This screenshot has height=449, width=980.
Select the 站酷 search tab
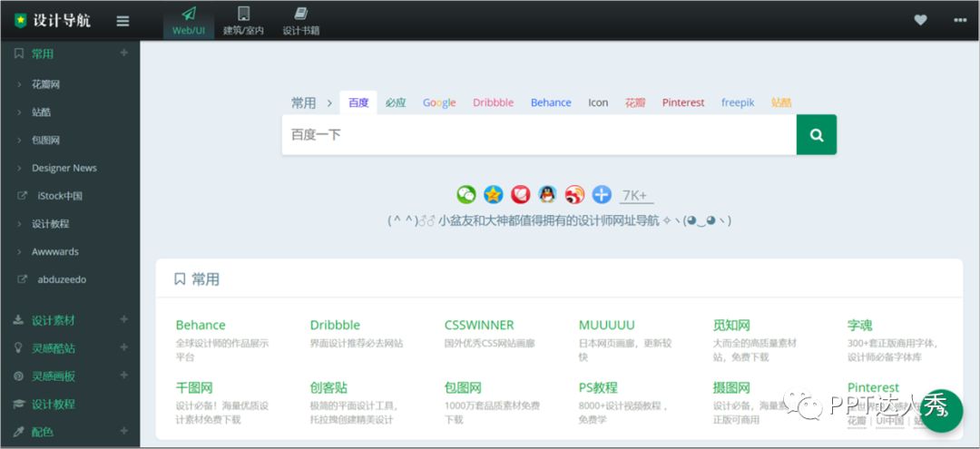(781, 102)
